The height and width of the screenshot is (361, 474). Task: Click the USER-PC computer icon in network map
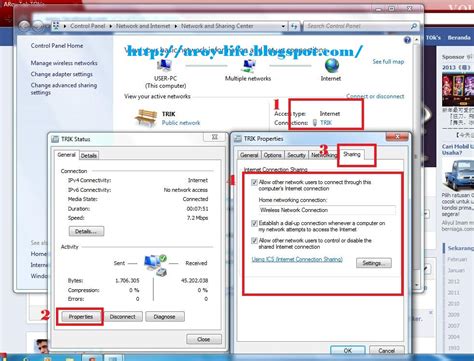(x=164, y=66)
